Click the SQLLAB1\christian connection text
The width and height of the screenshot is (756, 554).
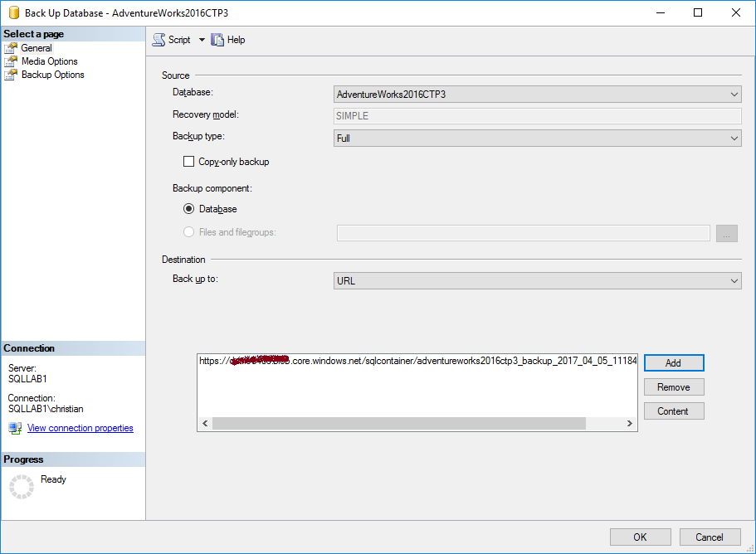46,409
